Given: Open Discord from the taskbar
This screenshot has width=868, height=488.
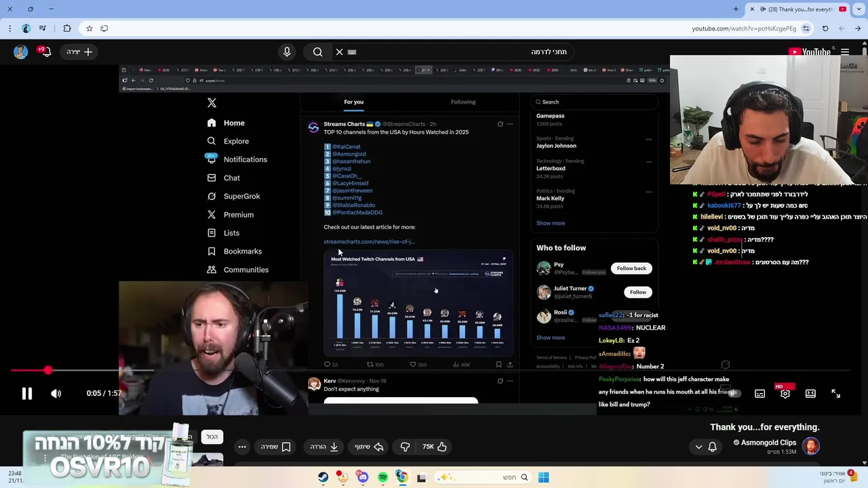Looking at the screenshot, I should (x=363, y=477).
